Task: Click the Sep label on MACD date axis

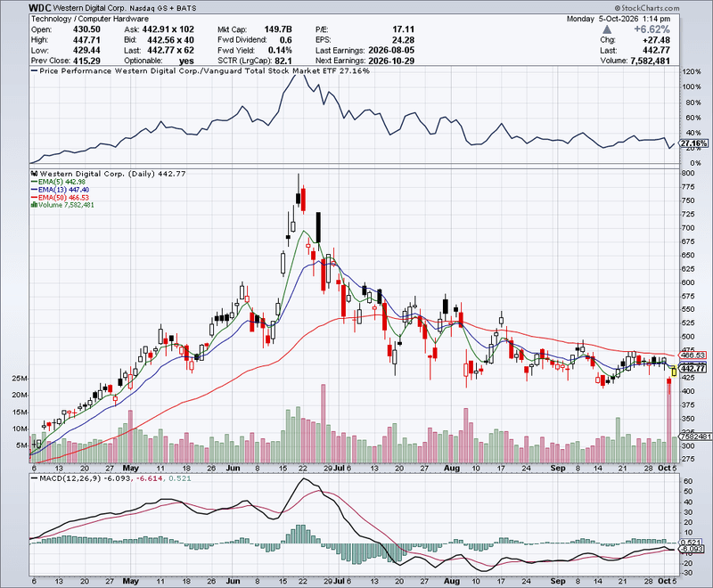Action: [x=558, y=581]
